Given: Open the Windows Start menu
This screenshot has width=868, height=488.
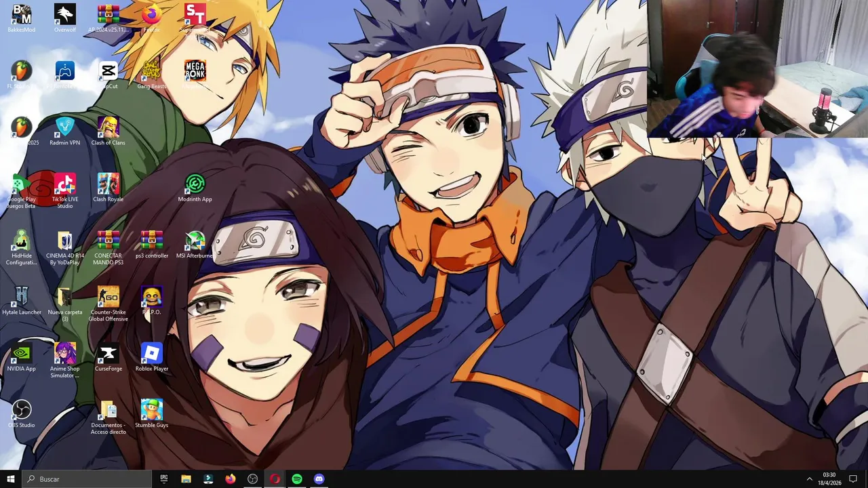Looking at the screenshot, I should (11, 479).
